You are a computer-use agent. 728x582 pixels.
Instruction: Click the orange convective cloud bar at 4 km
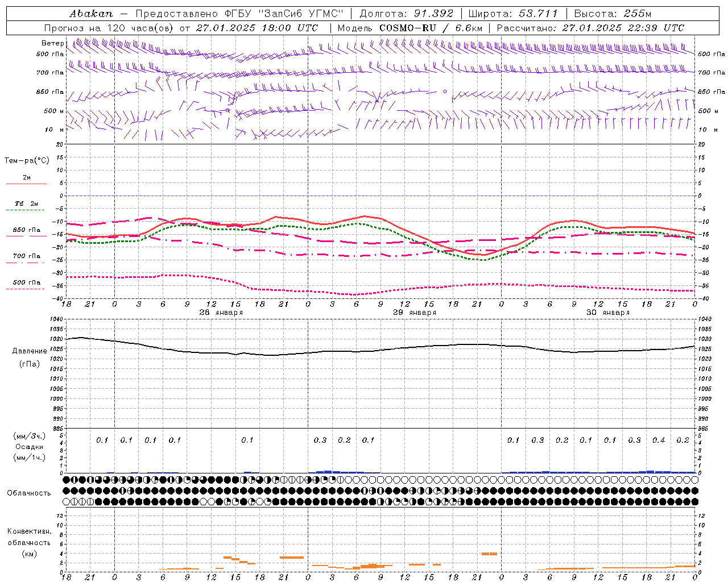pos(489,554)
